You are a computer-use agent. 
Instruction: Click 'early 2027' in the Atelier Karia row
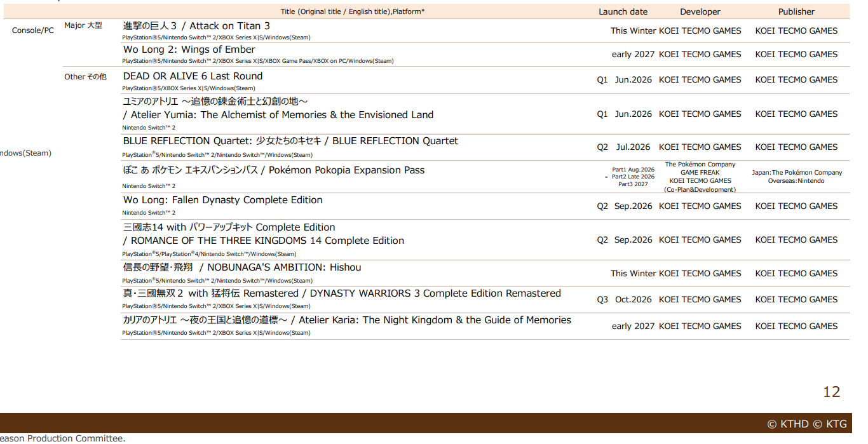click(x=633, y=326)
